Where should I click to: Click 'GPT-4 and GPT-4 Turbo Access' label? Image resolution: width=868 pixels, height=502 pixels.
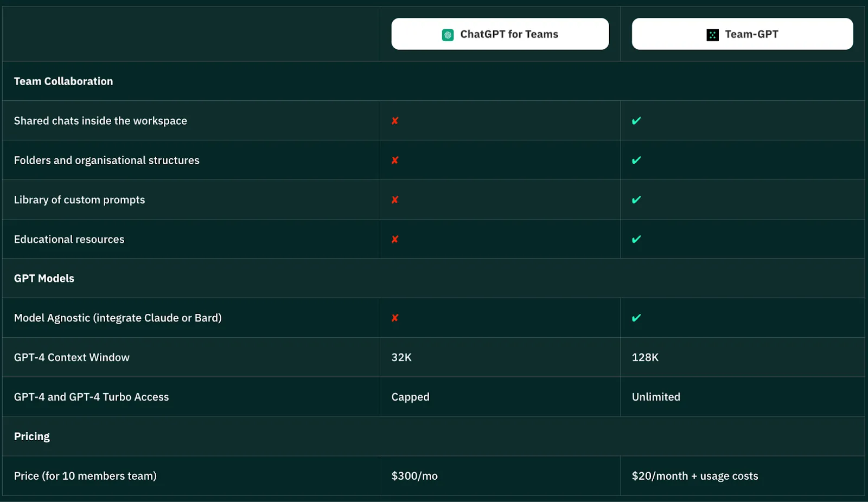(91, 397)
